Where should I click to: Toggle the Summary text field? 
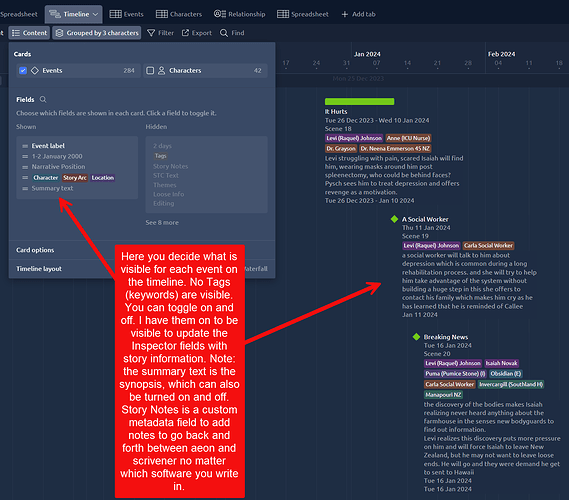52,188
